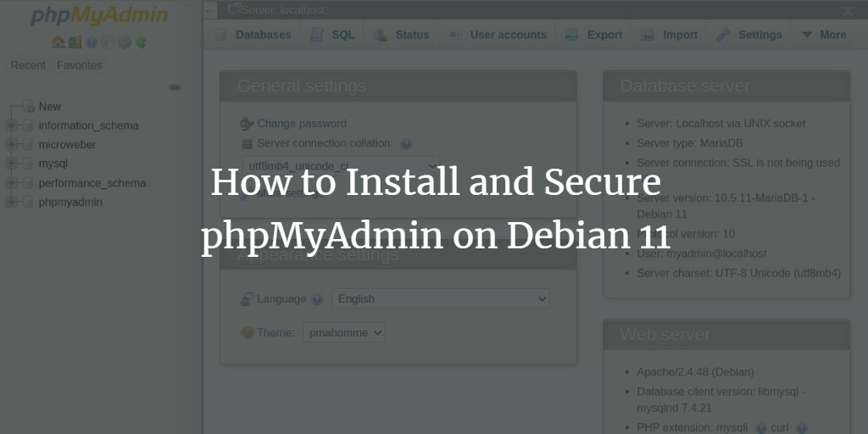Click the information_schema database icon
The width and height of the screenshot is (868, 434).
tap(28, 125)
